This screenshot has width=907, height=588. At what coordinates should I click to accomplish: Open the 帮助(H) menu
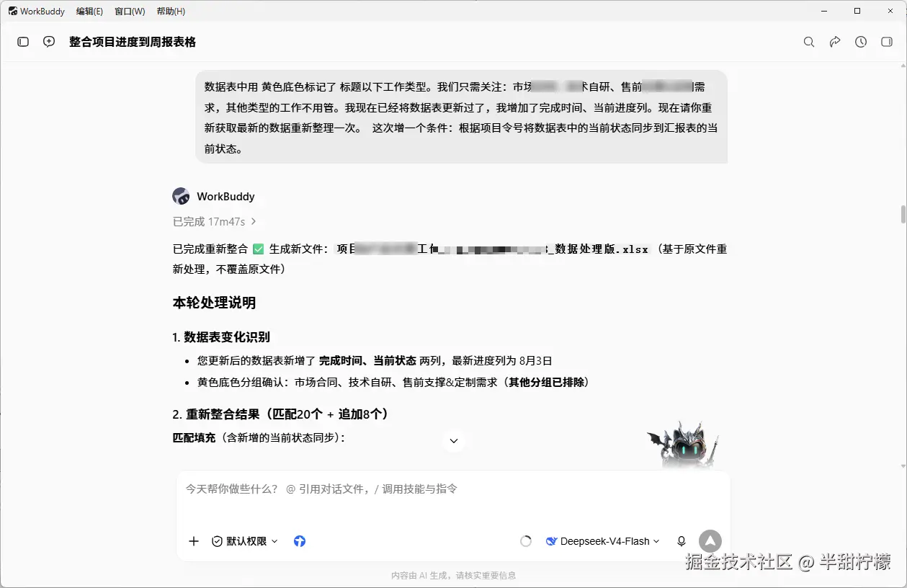[171, 11]
